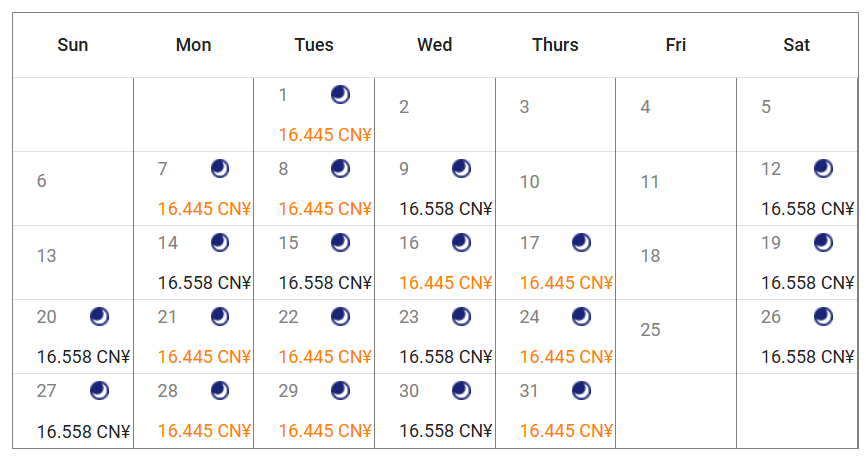
Task: Pick the 16.445 CN¥ fare on day 24
Action: 566,357
